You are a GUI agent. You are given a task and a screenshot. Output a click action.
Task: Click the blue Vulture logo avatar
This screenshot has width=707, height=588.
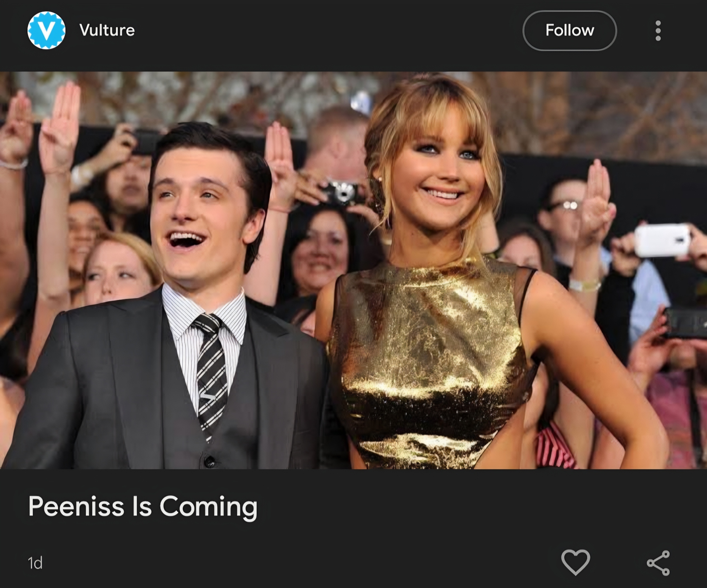(46, 30)
